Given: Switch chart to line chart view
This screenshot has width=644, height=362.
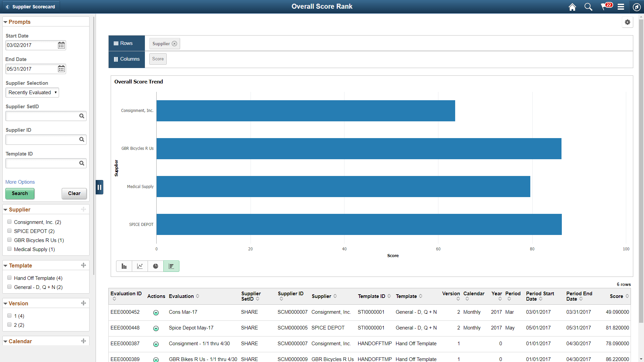Looking at the screenshot, I should click(x=140, y=266).
